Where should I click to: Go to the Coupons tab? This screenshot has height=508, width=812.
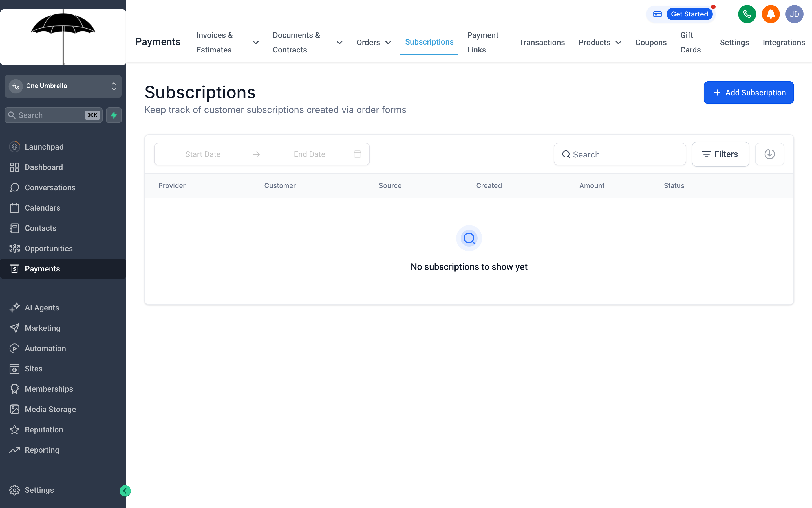(x=651, y=42)
